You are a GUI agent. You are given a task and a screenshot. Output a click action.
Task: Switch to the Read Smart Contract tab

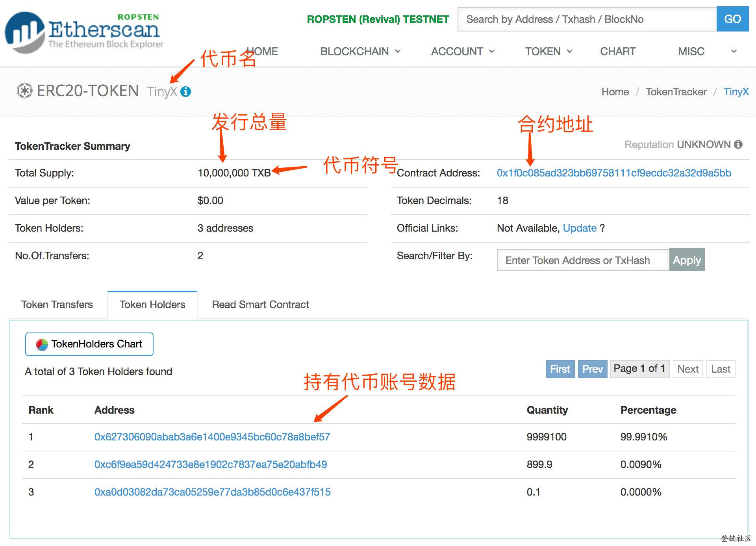(260, 304)
